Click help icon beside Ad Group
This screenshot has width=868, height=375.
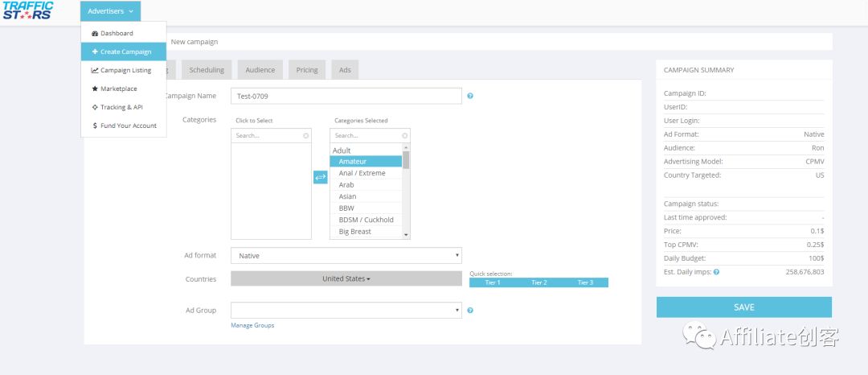(470, 310)
